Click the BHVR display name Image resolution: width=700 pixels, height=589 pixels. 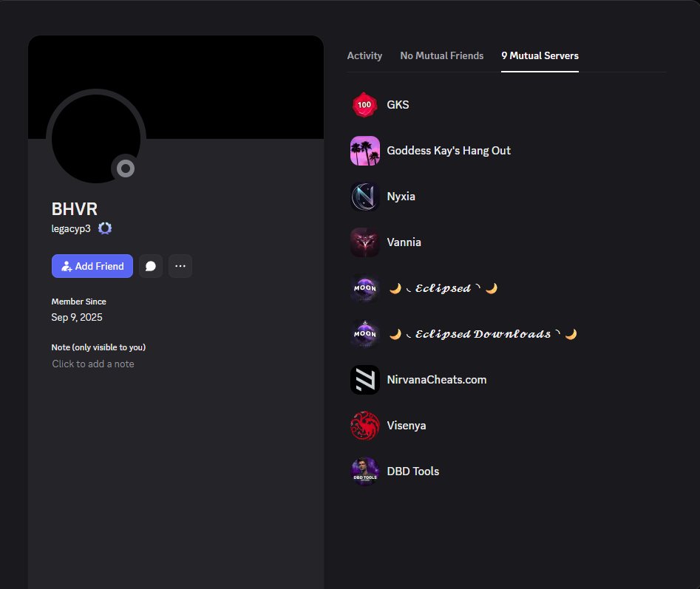75,209
